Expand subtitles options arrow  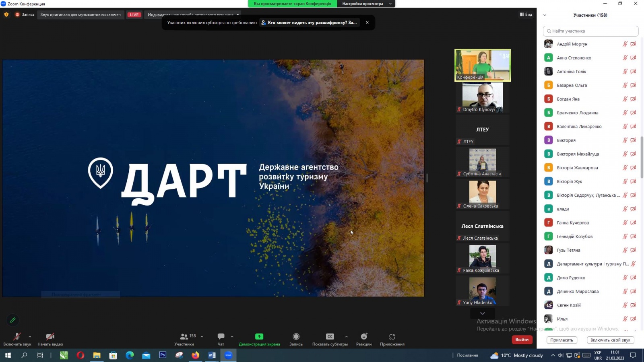pyautogui.click(x=346, y=336)
